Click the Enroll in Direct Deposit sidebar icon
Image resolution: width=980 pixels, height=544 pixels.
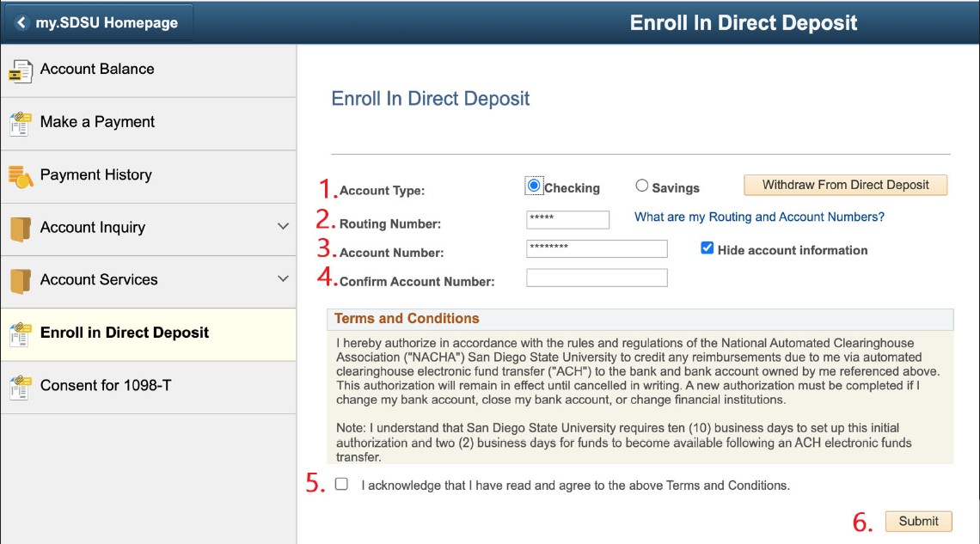20,335
